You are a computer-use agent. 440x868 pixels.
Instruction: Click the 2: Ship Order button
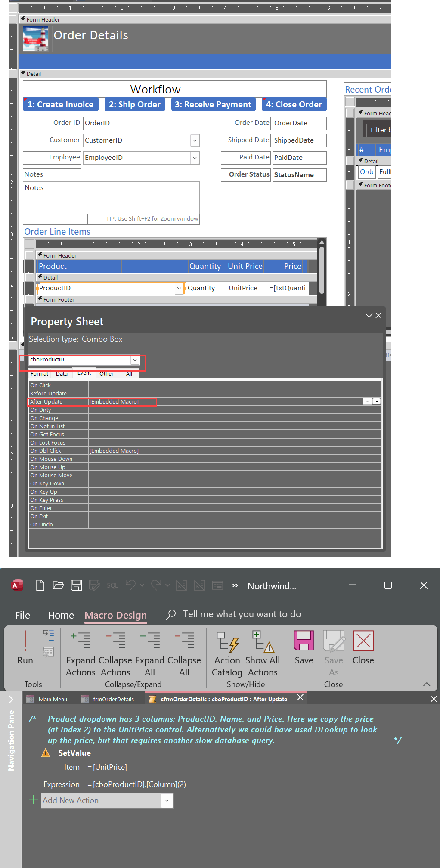click(135, 105)
